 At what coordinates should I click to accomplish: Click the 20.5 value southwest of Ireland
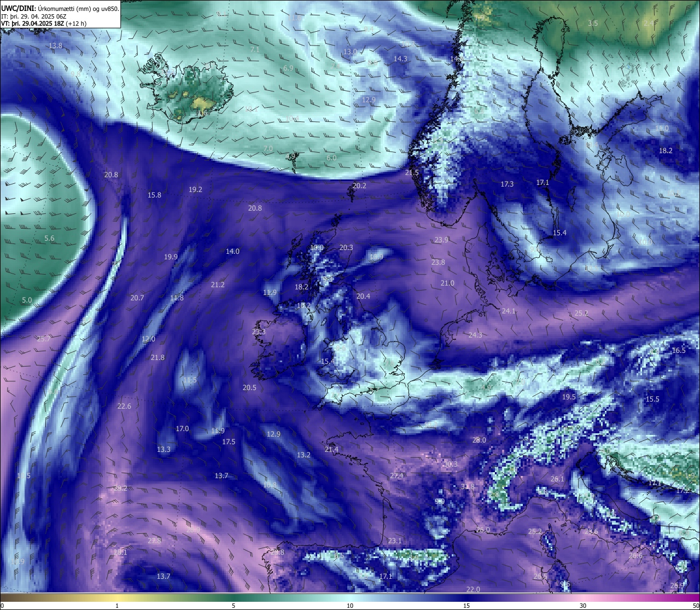[249, 388]
